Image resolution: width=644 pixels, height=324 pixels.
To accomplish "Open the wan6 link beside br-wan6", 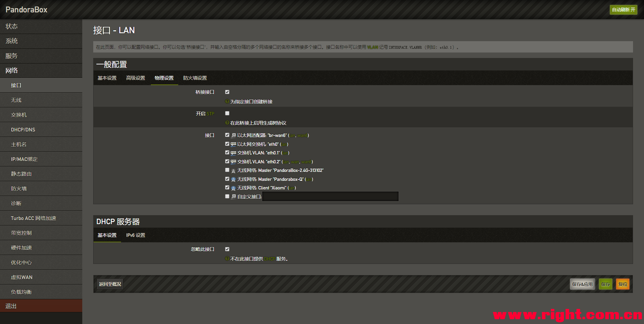I will click(302, 135).
